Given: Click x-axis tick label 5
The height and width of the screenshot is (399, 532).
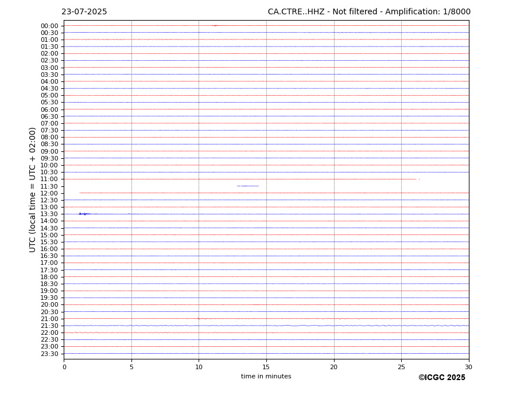Looking at the screenshot, I should click(x=131, y=367).
